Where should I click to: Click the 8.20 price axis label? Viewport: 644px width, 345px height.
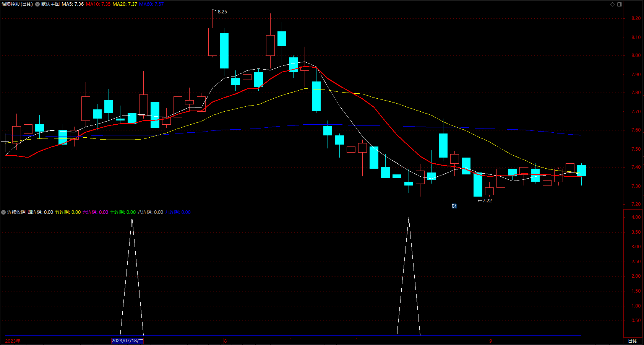(636, 18)
